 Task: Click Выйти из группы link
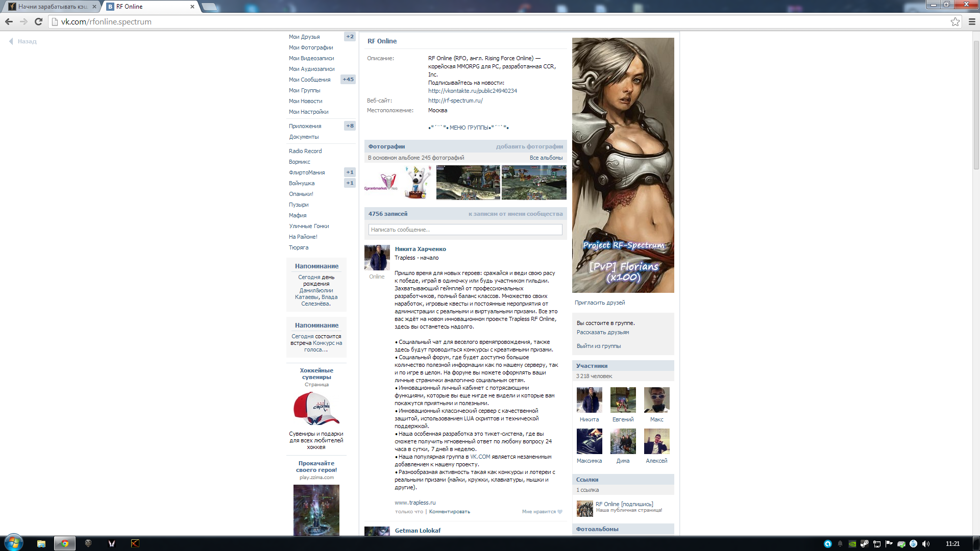598,346
